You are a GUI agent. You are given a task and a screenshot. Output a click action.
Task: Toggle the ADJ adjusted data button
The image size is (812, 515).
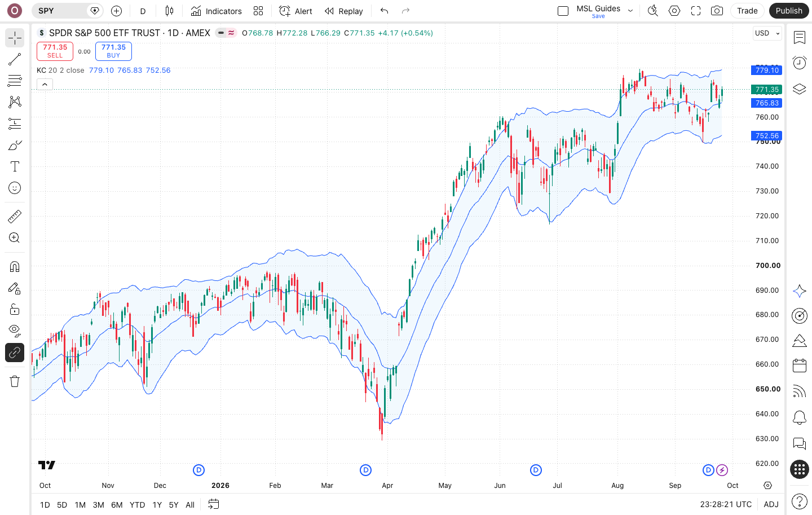point(771,504)
